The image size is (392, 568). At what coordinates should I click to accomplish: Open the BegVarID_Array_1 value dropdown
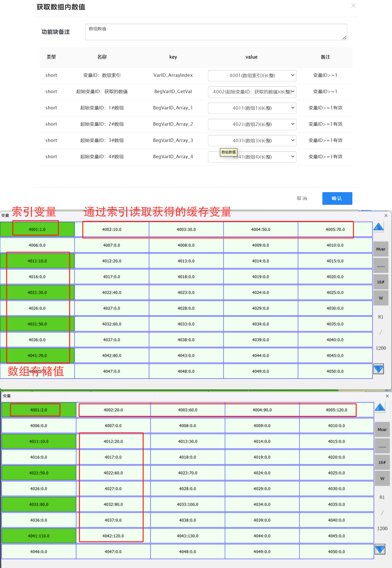(252, 108)
